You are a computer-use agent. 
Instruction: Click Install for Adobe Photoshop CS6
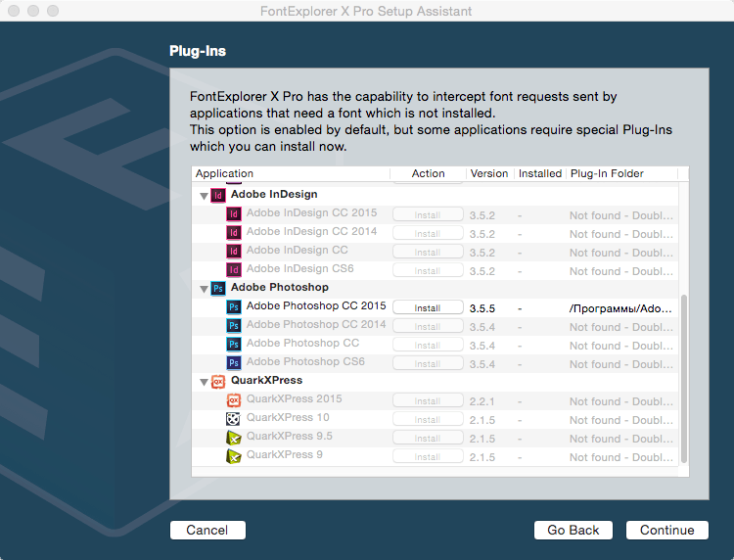428,363
